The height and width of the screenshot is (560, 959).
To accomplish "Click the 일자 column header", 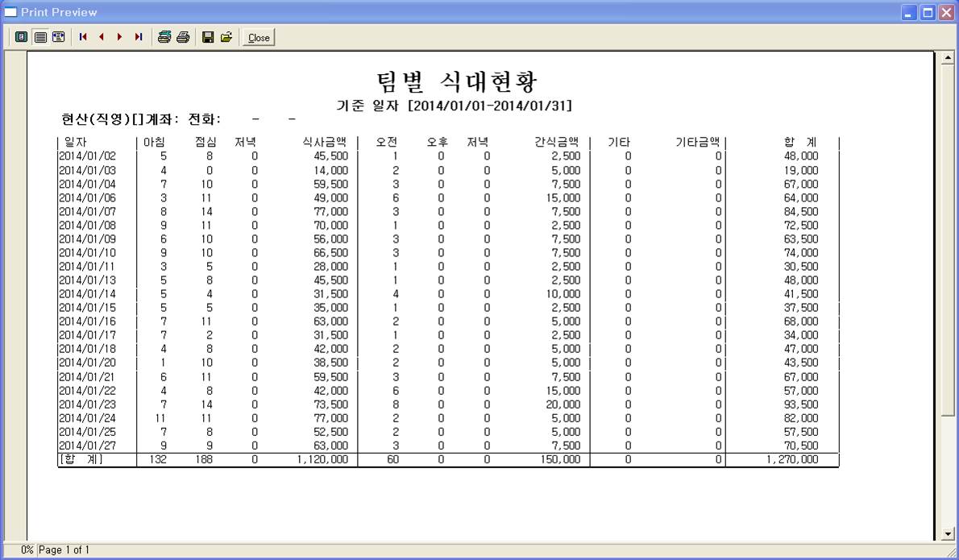I will click(75, 142).
